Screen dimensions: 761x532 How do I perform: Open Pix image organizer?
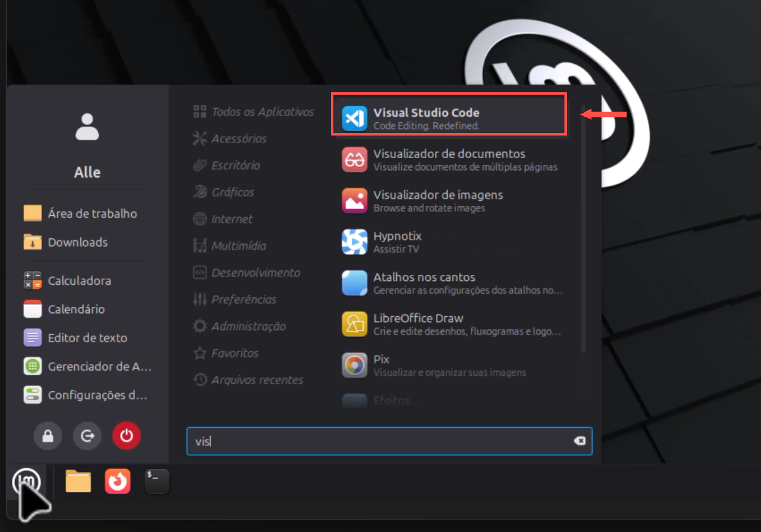click(x=450, y=365)
